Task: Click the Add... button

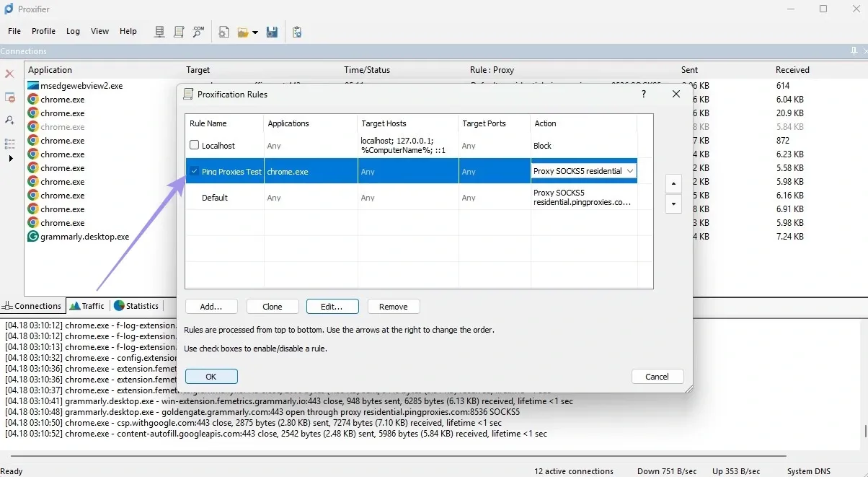Action: (211, 307)
